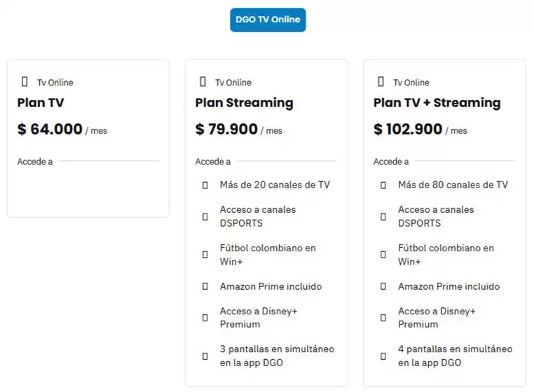Click the Win+ bullet icon in Plan TV + Streaming card
Screen dimensions: 534x392
(x=383, y=255)
